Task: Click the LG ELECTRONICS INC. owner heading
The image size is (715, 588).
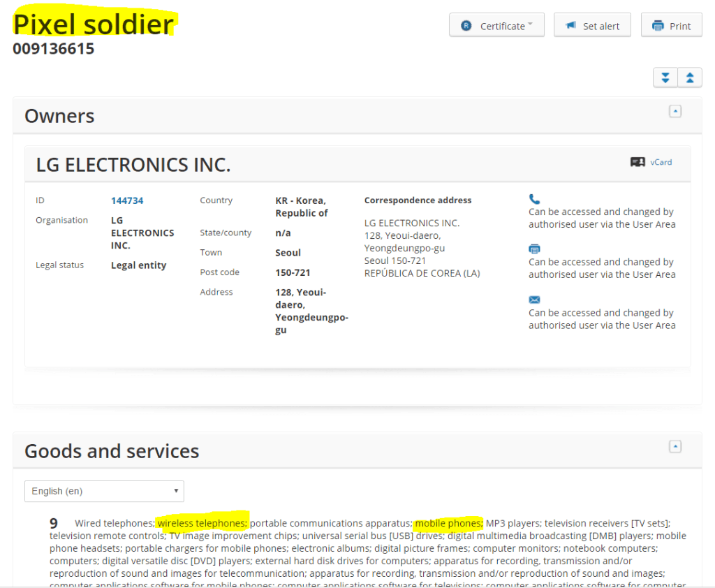Action: point(133,165)
